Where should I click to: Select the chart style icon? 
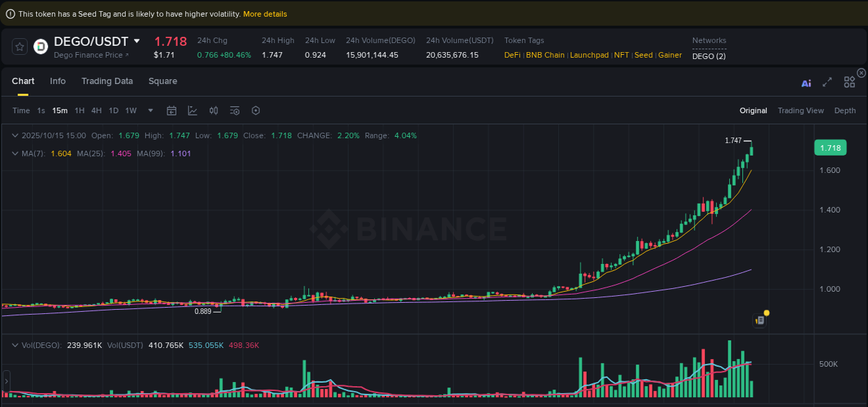pyautogui.click(x=192, y=110)
